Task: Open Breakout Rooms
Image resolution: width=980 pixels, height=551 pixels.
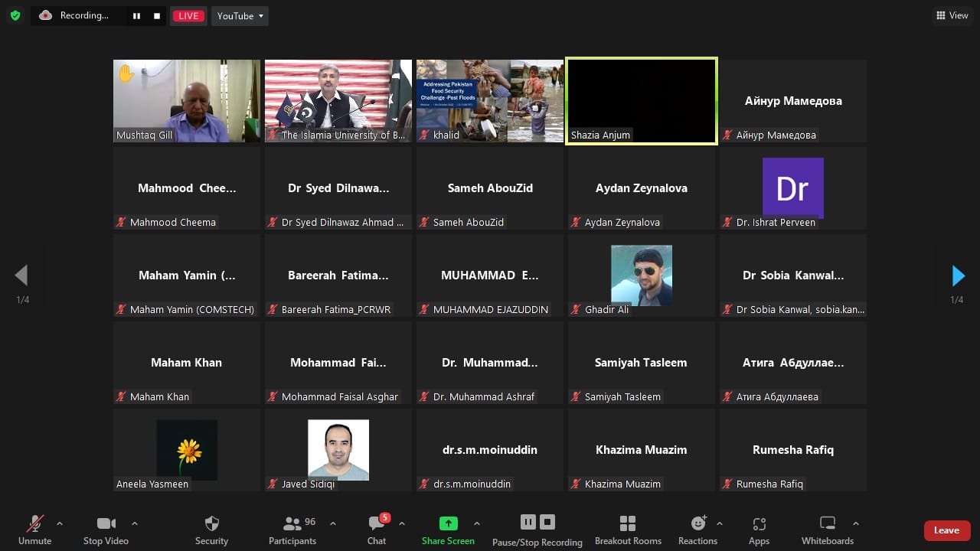Action: (x=628, y=530)
